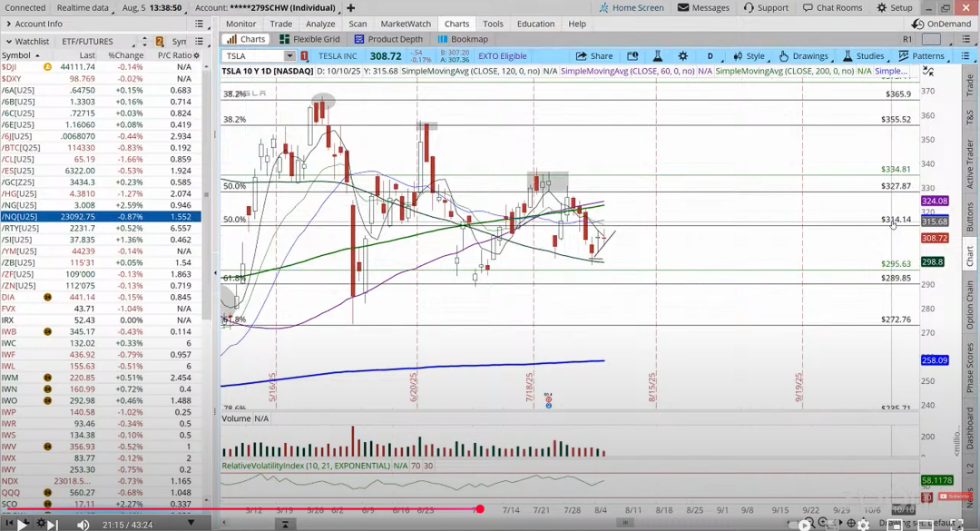
Task: Open the Drawings menu
Action: tap(804, 55)
